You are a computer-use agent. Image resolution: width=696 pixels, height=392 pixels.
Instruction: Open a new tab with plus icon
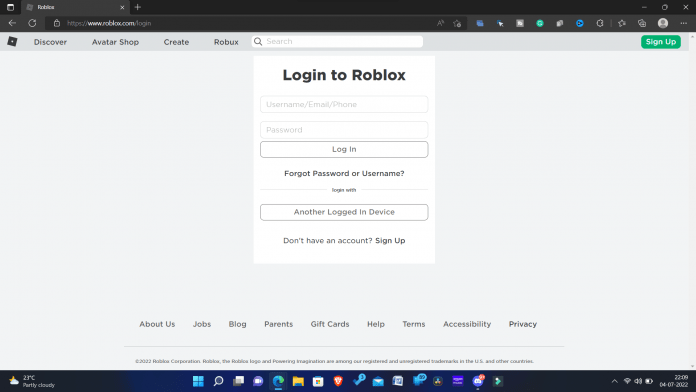click(x=138, y=7)
